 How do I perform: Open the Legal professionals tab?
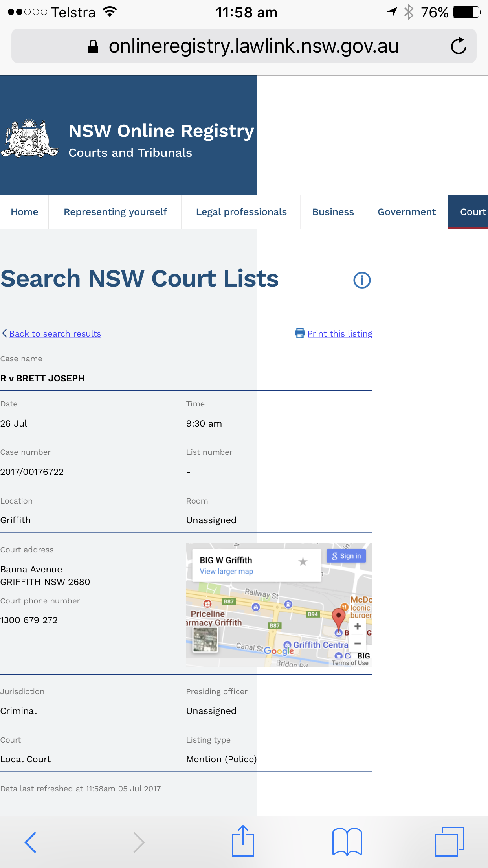coord(241,212)
